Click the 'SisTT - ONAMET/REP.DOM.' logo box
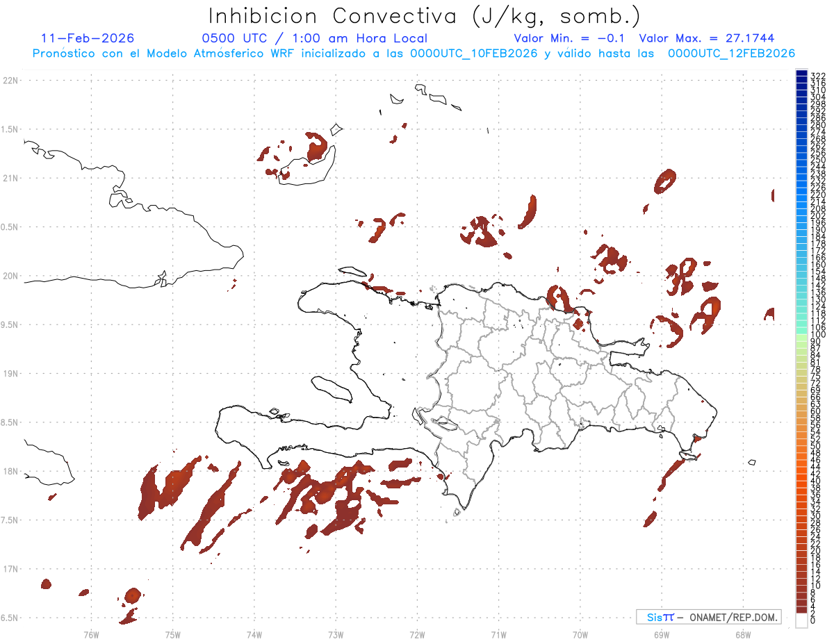Screen dimensions: 834x644 tap(709, 617)
